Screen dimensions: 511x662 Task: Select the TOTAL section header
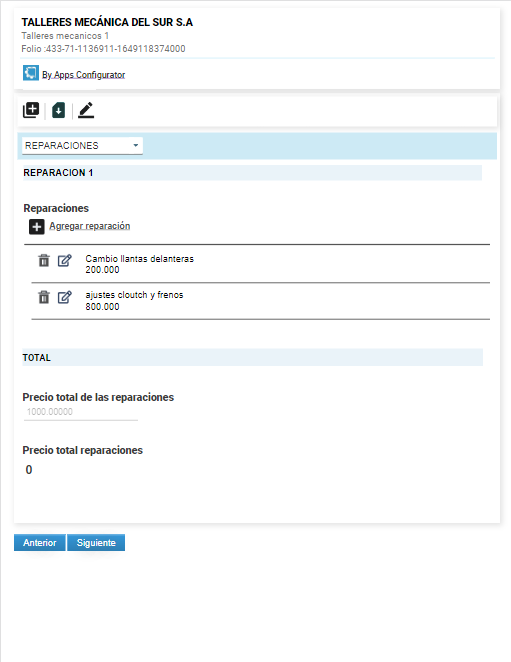(252, 358)
